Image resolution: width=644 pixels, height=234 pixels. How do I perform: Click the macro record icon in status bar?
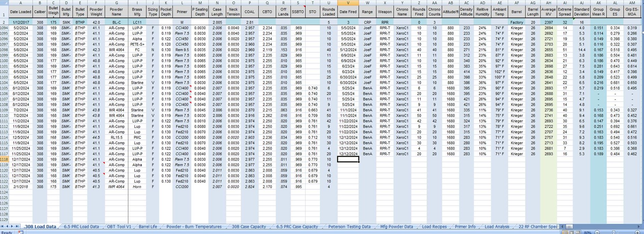[x=21, y=232]
